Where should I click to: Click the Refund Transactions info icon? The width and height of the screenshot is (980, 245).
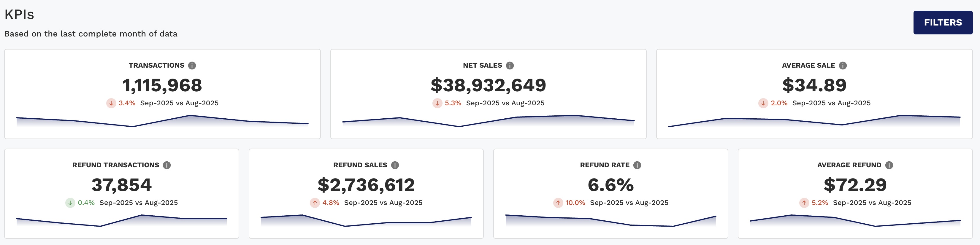[166, 165]
